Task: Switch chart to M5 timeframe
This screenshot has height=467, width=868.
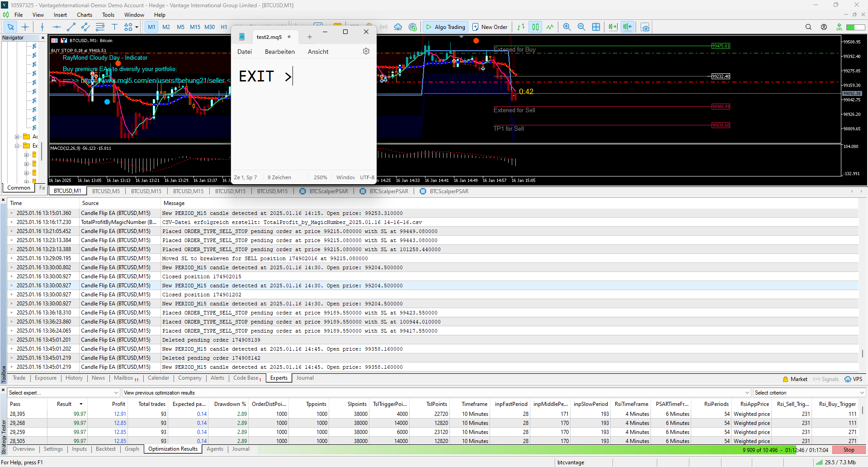Action: point(180,27)
